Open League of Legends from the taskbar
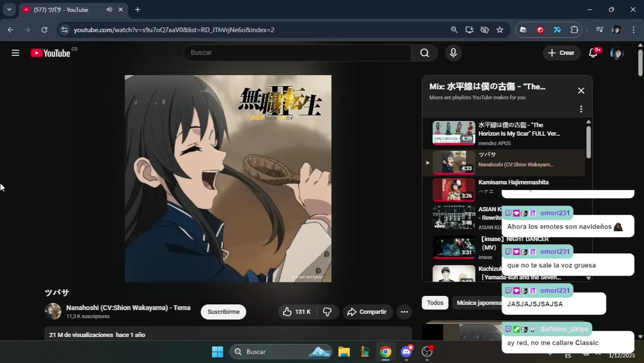Image resolution: width=644 pixels, height=363 pixels. tap(365, 352)
